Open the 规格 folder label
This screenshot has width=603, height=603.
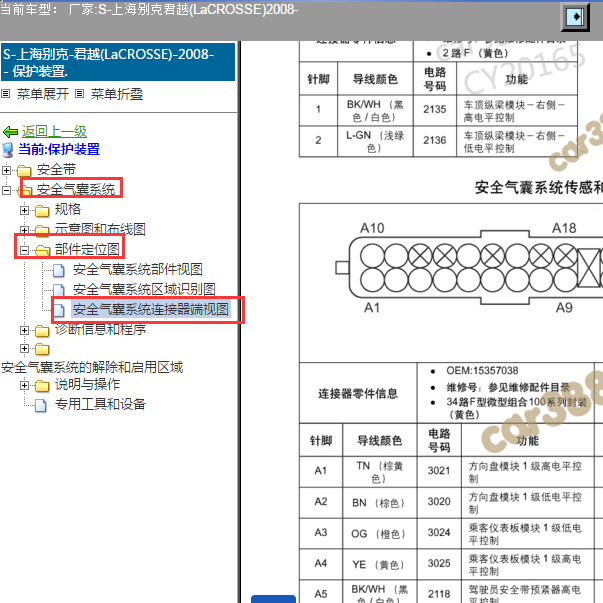point(68,209)
